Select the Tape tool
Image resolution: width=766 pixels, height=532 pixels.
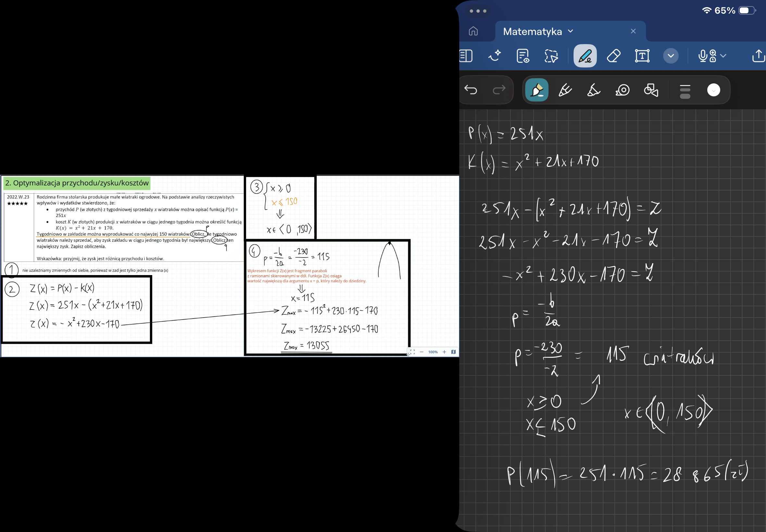tap(622, 90)
